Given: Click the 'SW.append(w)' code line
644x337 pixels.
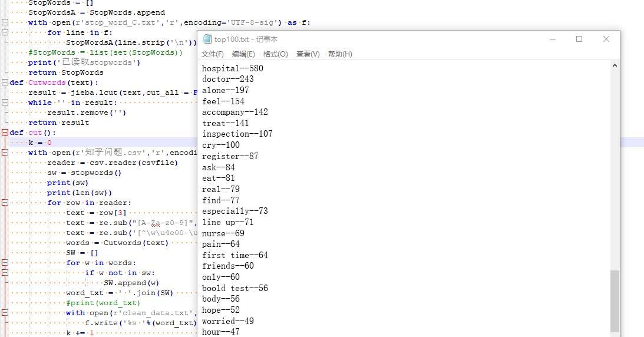Looking at the screenshot, I should [131, 282].
